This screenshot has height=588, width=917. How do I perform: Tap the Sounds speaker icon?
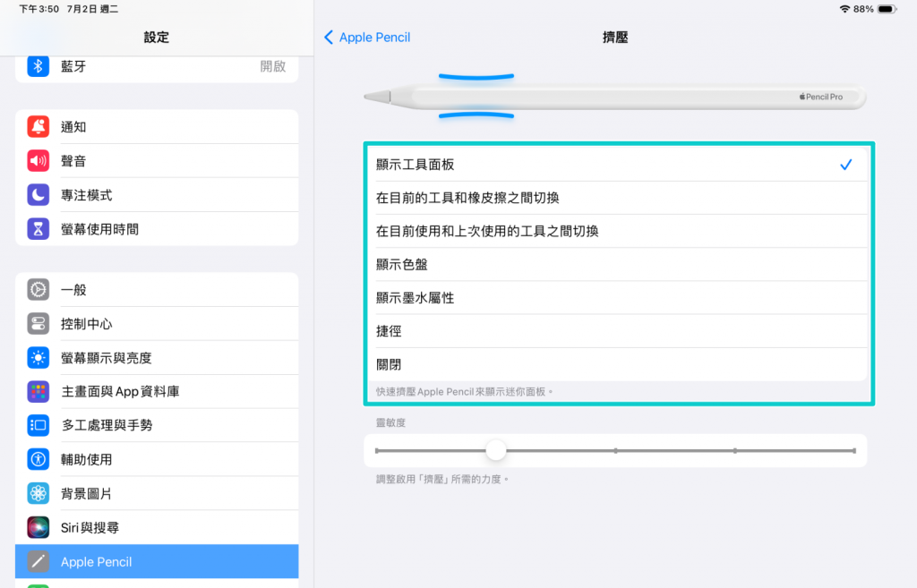point(38,161)
